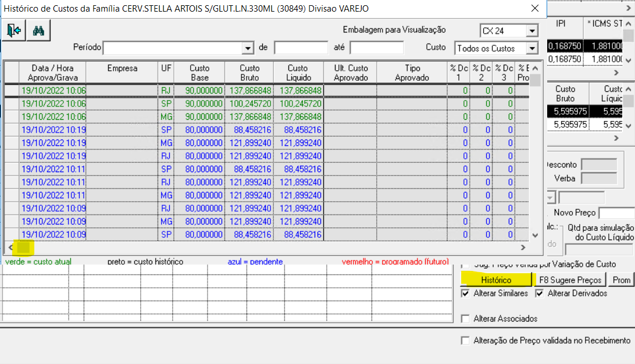This screenshot has width=635, height=364.
Task: Toggle Sug. Preço Venda por Variação de Custo checkbox
Action: click(465, 265)
